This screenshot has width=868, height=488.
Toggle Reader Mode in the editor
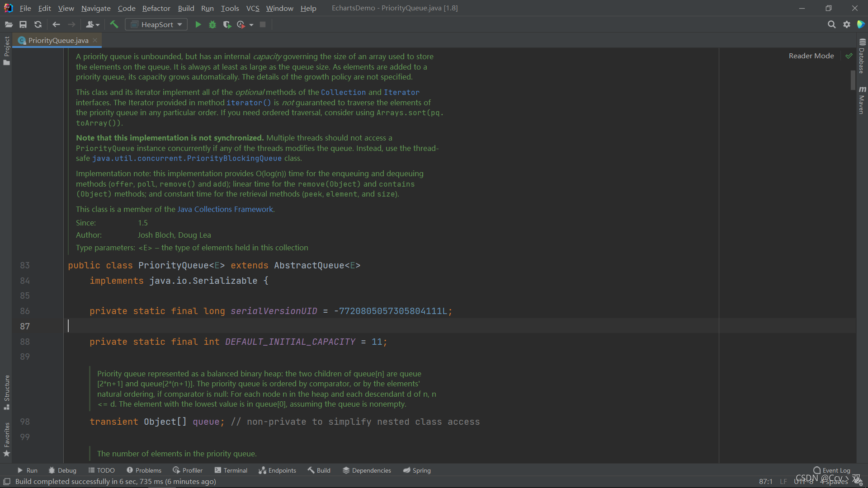811,56
